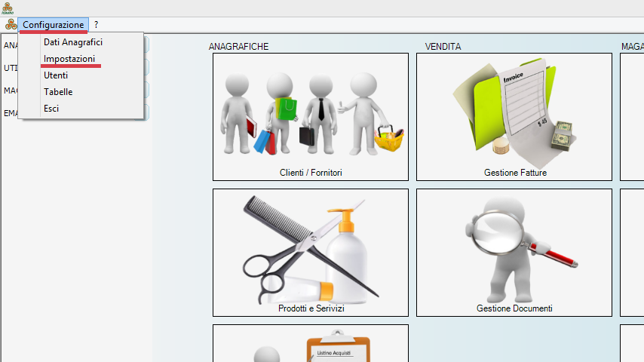Click Esci to exit the application

[x=51, y=109]
